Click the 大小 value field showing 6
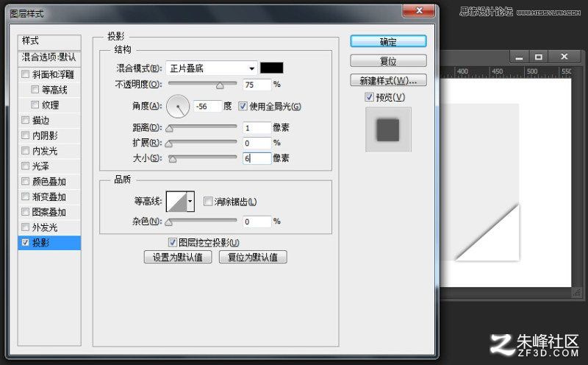Image resolution: width=588 pixels, height=365 pixels. click(257, 158)
